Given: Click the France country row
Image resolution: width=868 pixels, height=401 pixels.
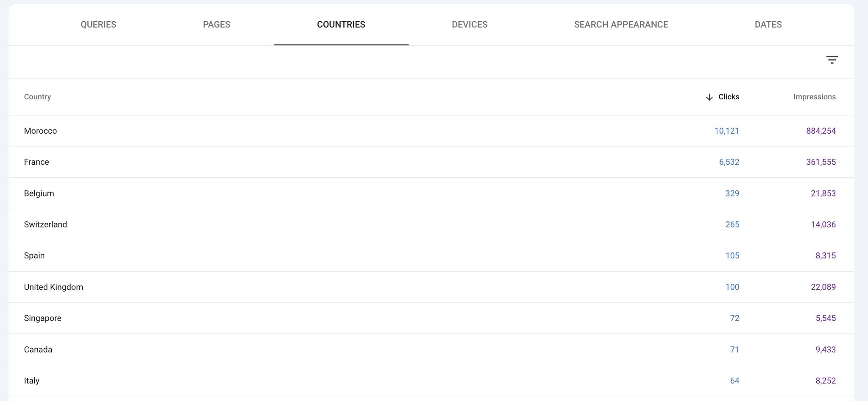Looking at the screenshot, I should (36, 162).
